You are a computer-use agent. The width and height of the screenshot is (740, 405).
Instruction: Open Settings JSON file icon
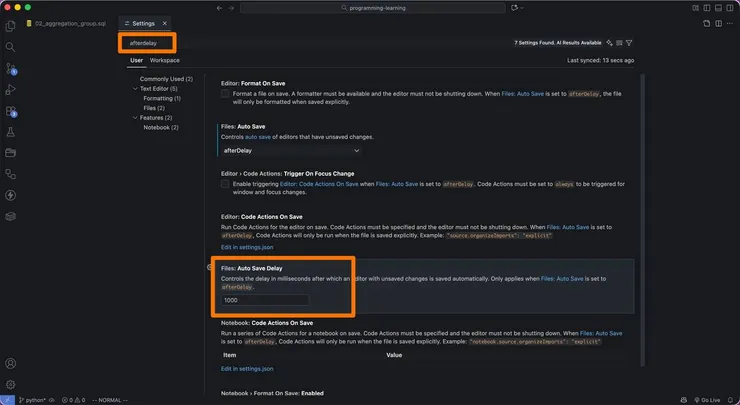coord(706,24)
